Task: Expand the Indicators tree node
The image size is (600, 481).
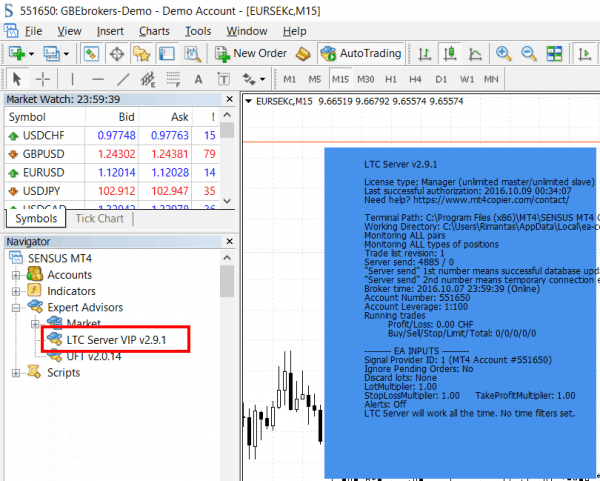Action: [16, 291]
